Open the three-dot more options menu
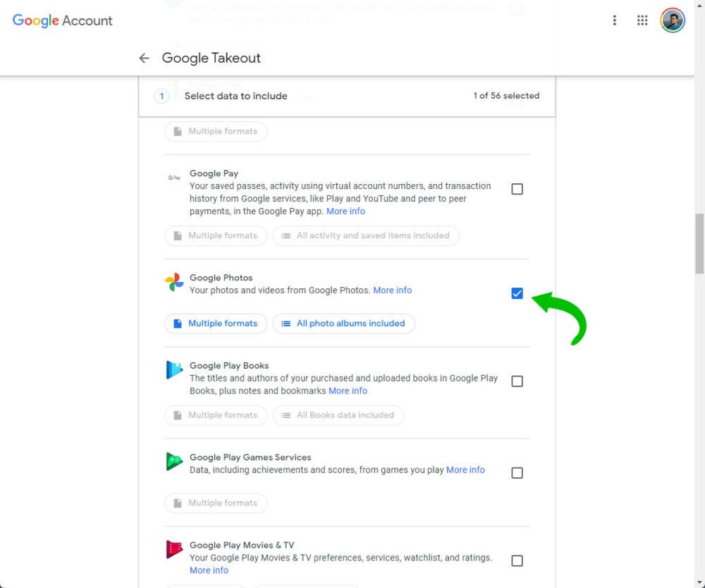 click(615, 20)
